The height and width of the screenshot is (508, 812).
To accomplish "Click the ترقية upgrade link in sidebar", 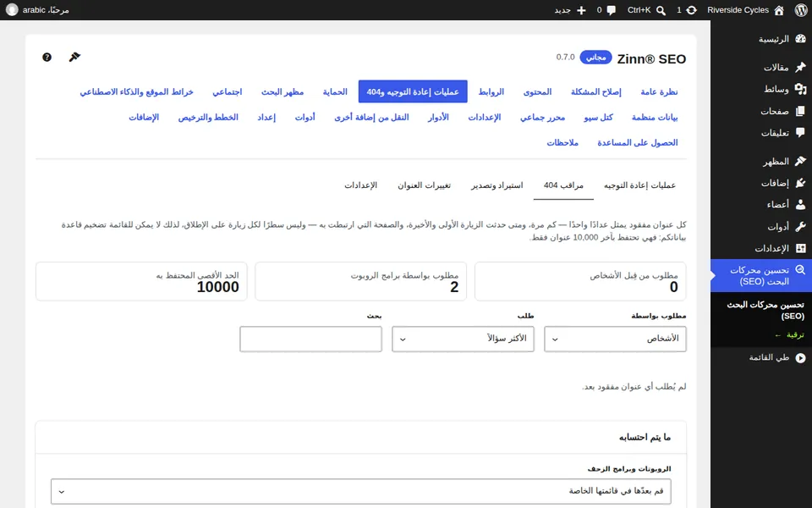I will click(x=789, y=335).
